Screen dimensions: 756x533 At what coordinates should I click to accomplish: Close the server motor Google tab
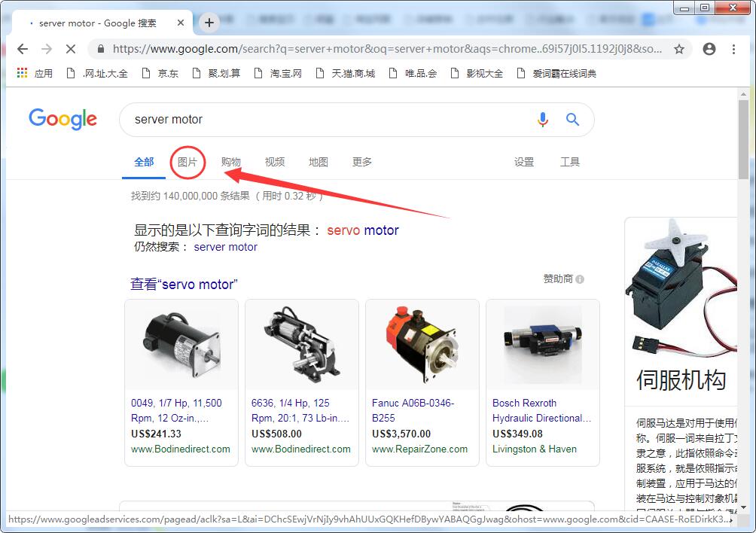180,23
